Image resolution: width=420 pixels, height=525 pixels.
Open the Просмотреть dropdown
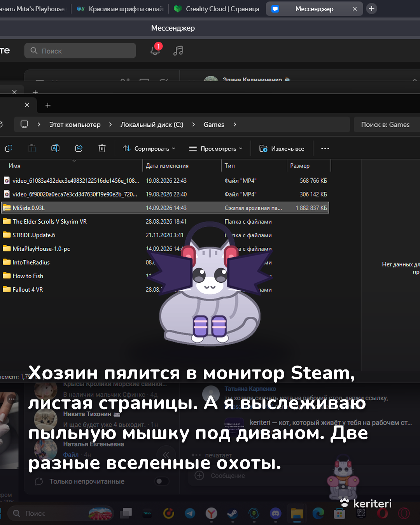pos(216,149)
